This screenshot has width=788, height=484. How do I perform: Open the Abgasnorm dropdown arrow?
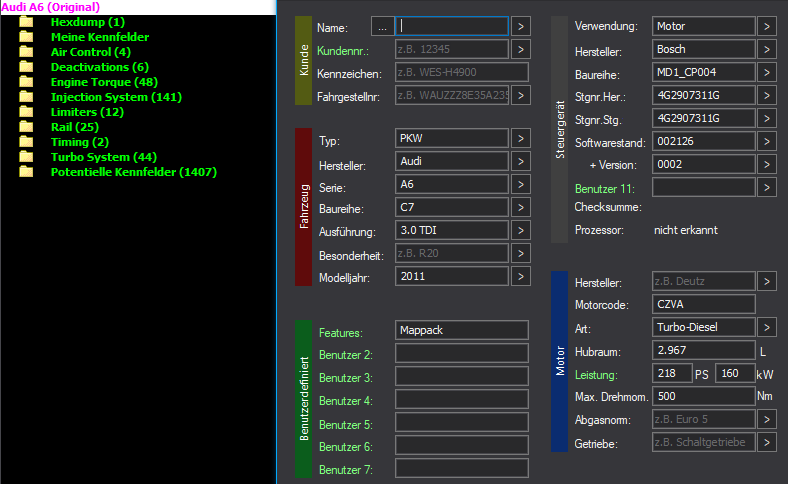tap(767, 419)
